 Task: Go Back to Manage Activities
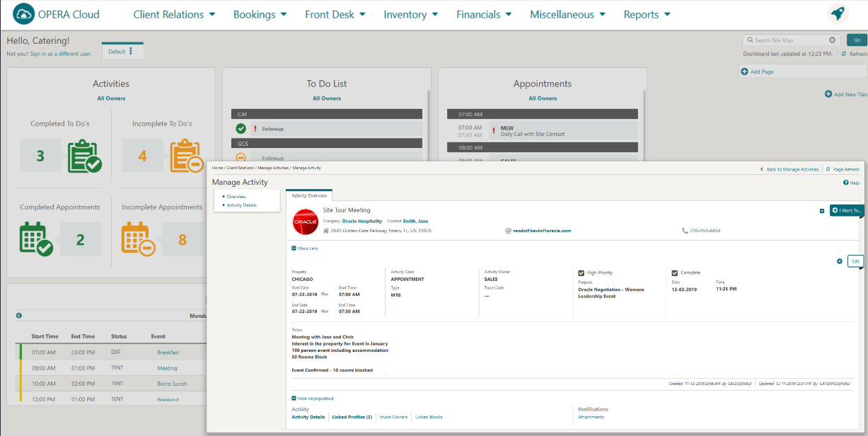pos(788,169)
